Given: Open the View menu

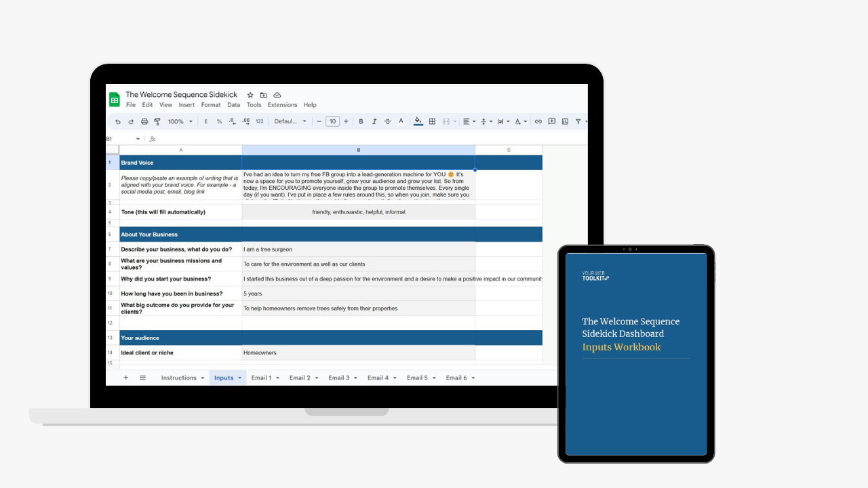Looking at the screenshot, I should click(x=165, y=105).
